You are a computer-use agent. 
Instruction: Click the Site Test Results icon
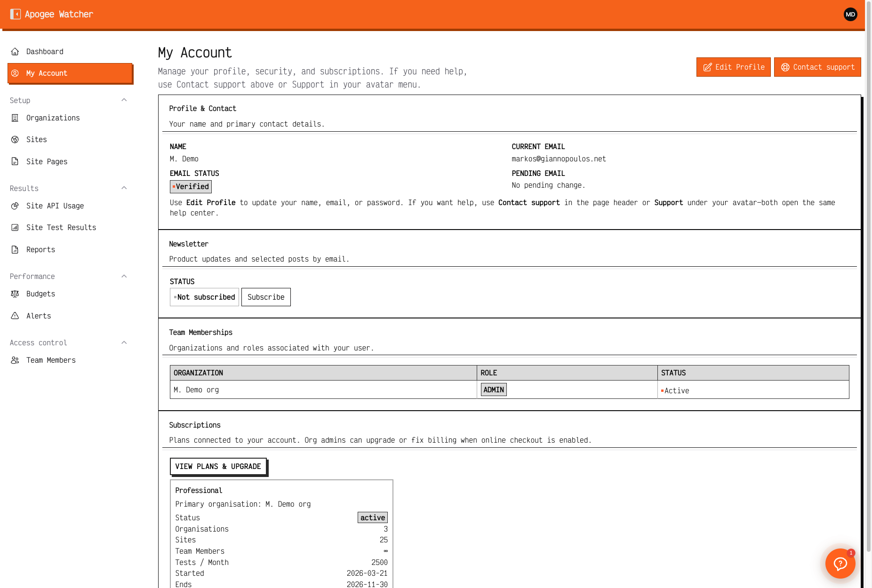click(x=15, y=227)
